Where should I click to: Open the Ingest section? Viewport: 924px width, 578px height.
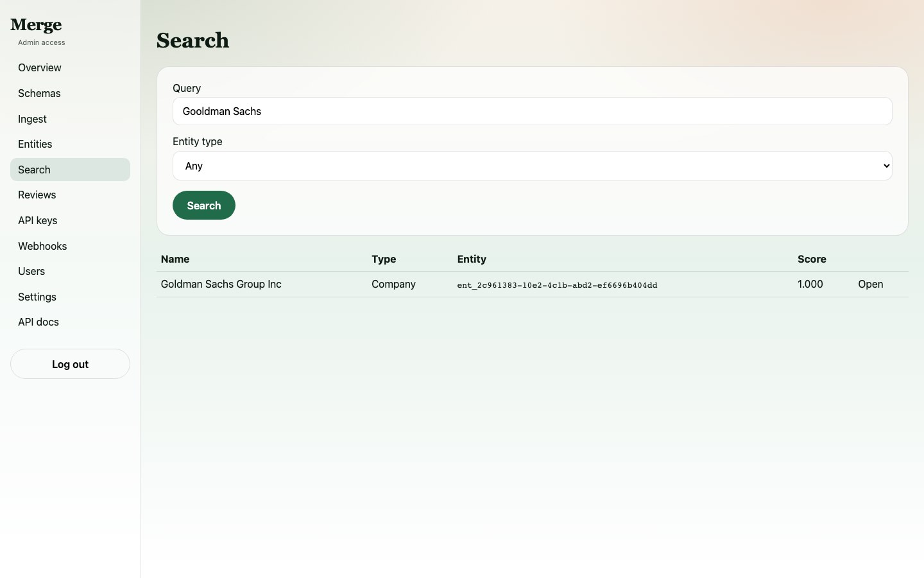click(70, 119)
